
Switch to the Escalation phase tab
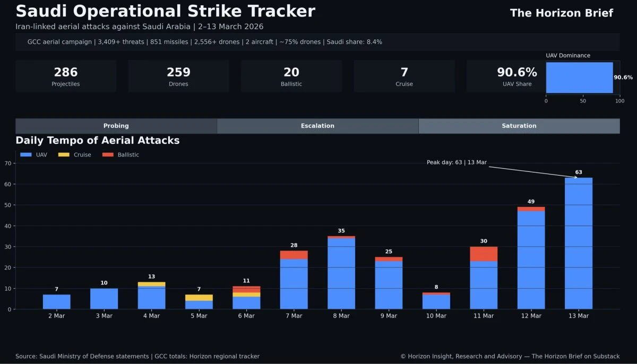(x=317, y=126)
